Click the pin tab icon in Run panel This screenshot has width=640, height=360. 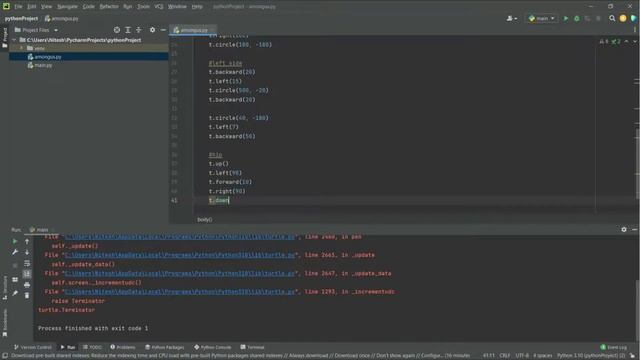click(x=15, y=293)
